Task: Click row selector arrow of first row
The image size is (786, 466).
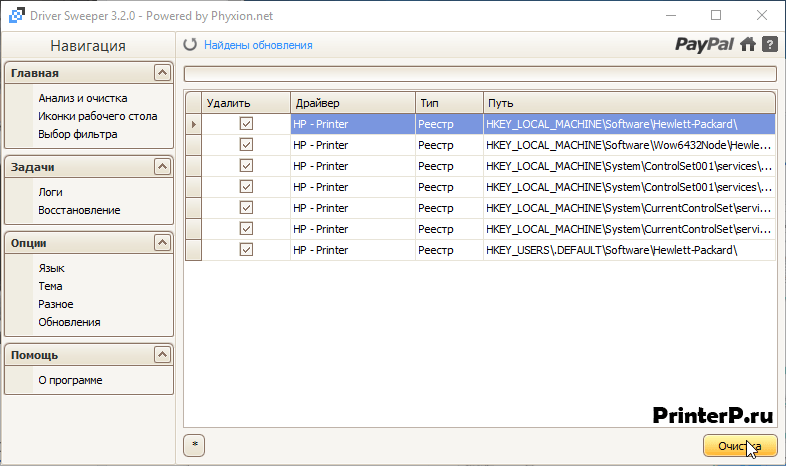Action: click(x=193, y=124)
